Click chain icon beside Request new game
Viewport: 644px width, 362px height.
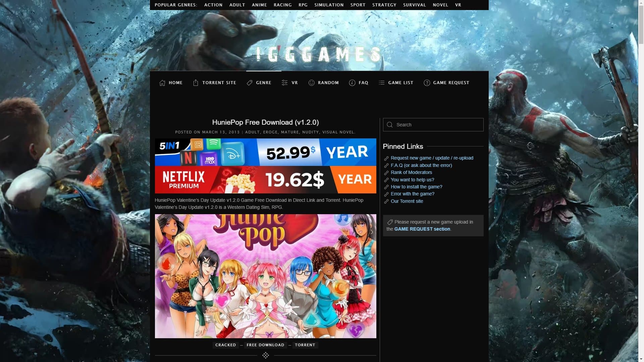386,159
